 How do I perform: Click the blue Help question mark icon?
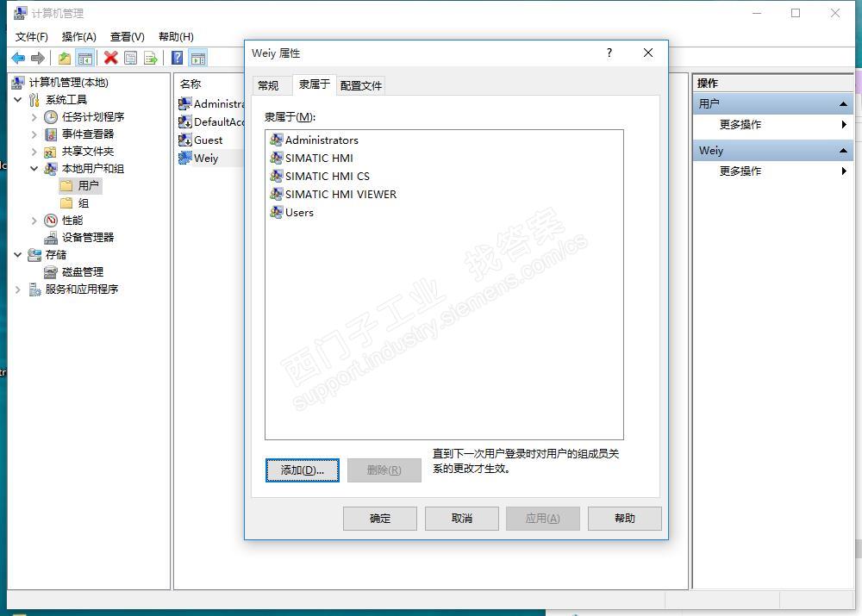pyautogui.click(x=177, y=58)
